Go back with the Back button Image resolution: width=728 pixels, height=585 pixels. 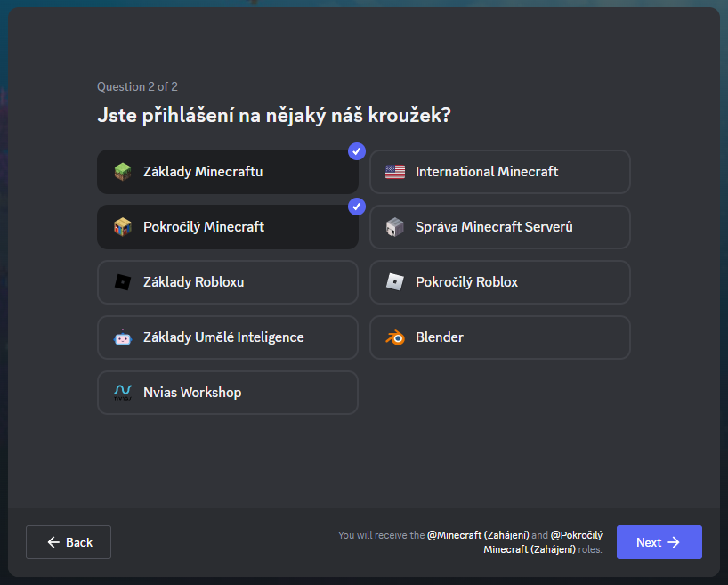pyautogui.click(x=69, y=542)
